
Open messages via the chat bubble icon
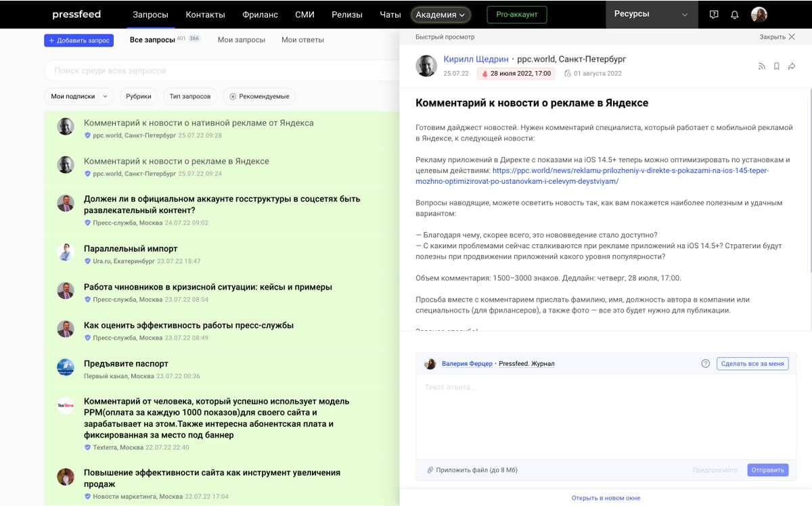click(714, 14)
